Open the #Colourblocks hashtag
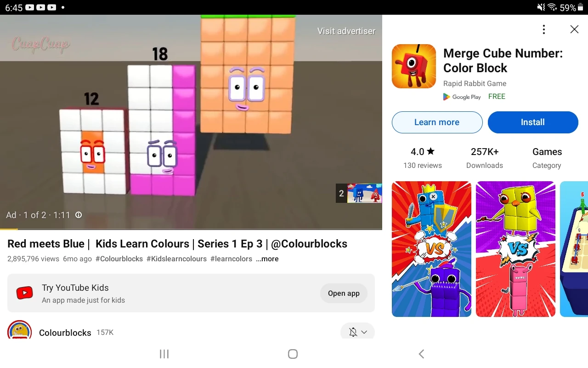This screenshot has height=368, width=588. click(x=119, y=259)
